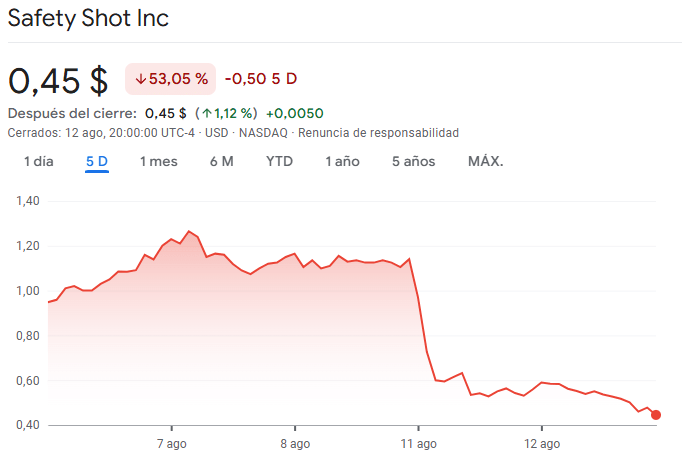Open the Renuncia de responsabilidad link
Viewport: 682px width, 462px height.
(x=378, y=132)
